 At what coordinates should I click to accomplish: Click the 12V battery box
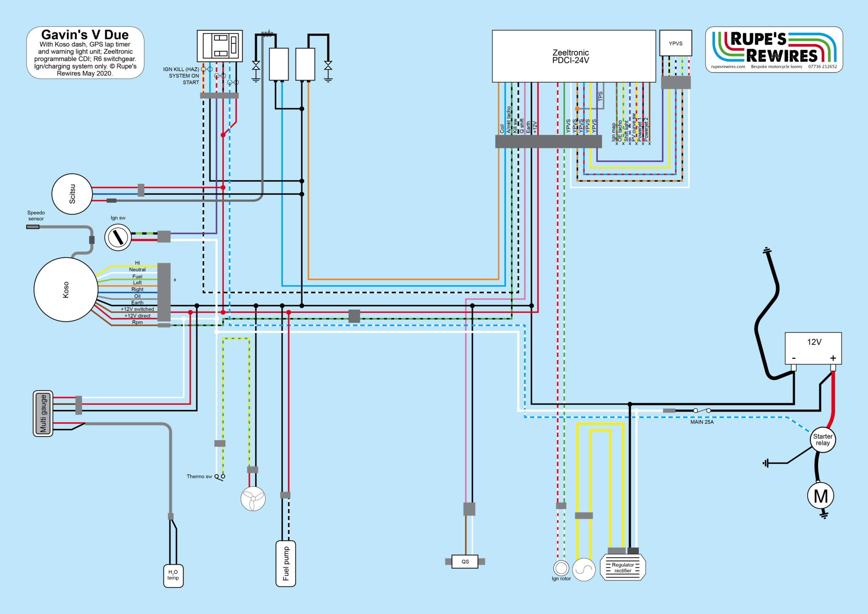pos(813,348)
